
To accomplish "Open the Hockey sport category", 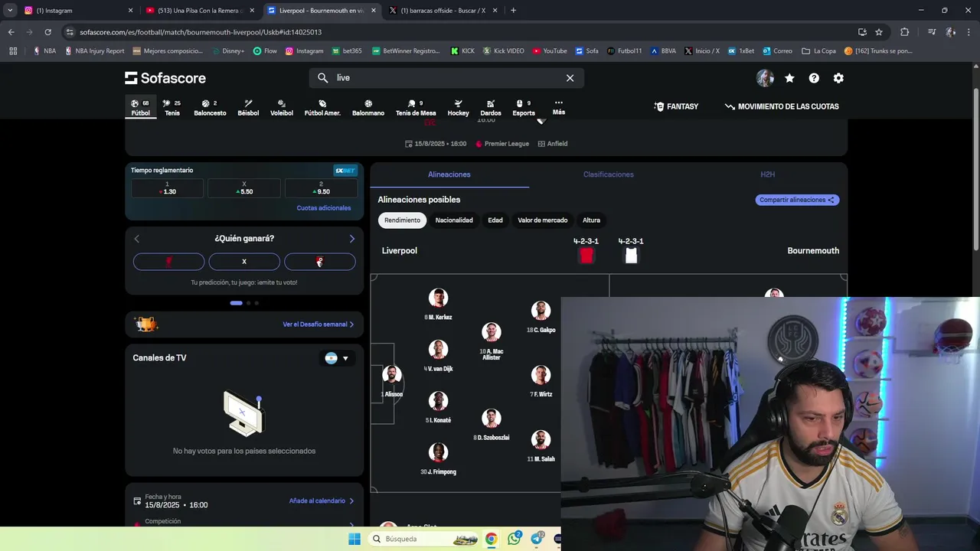I will (x=458, y=108).
